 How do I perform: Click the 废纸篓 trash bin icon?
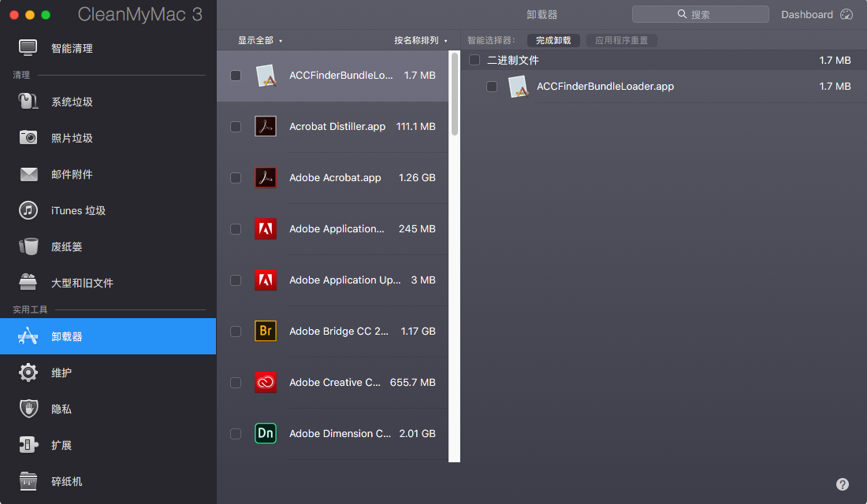[x=28, y=246]
